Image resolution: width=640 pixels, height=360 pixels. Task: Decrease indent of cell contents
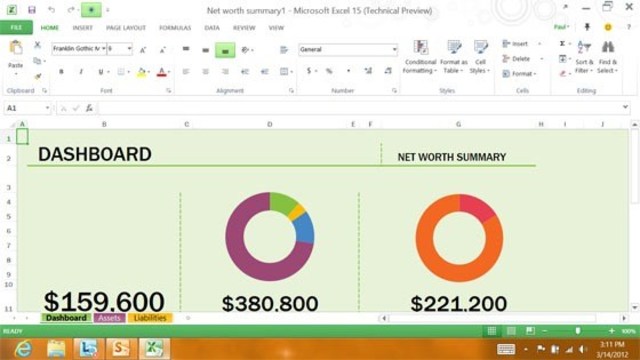(245, 72)
